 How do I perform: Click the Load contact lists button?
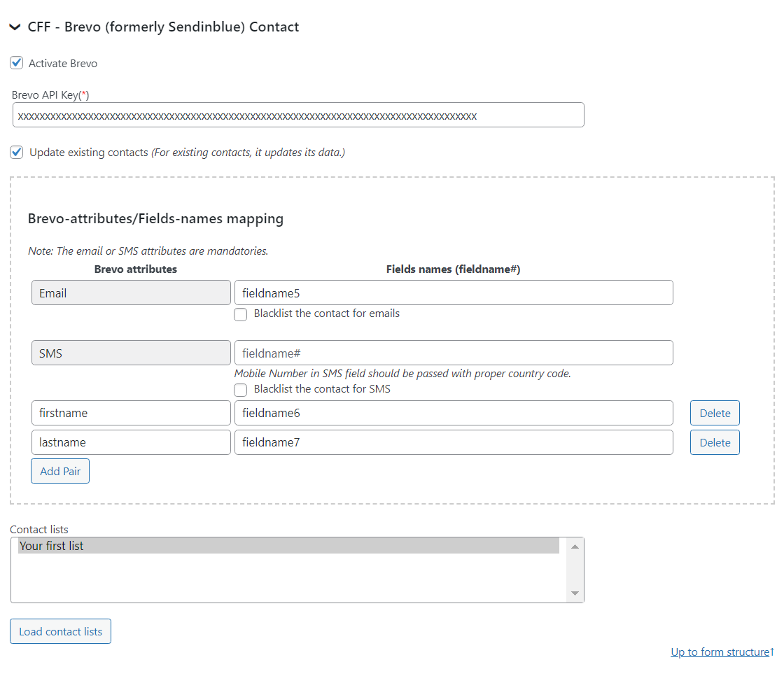pyautogui.click(x=60, y=631)
